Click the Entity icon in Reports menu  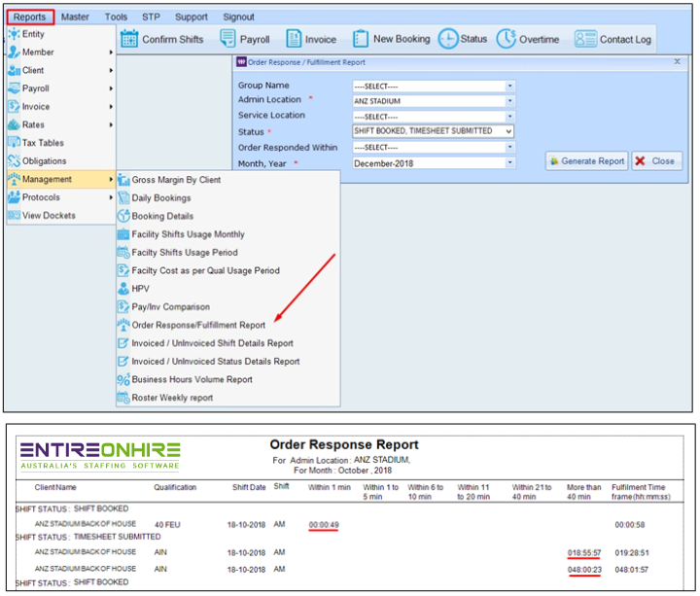pos(14,33)
